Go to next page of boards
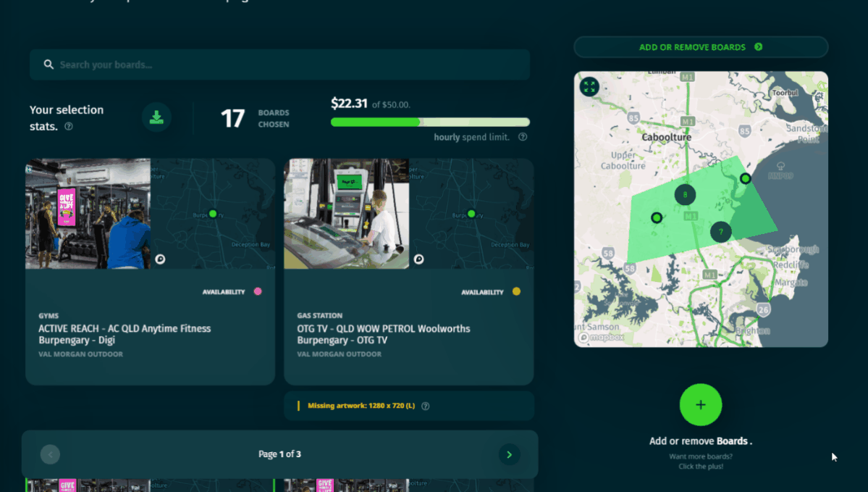Image resolution: width=868 pixels, height=492 pixels. click(x=509, y=454)
